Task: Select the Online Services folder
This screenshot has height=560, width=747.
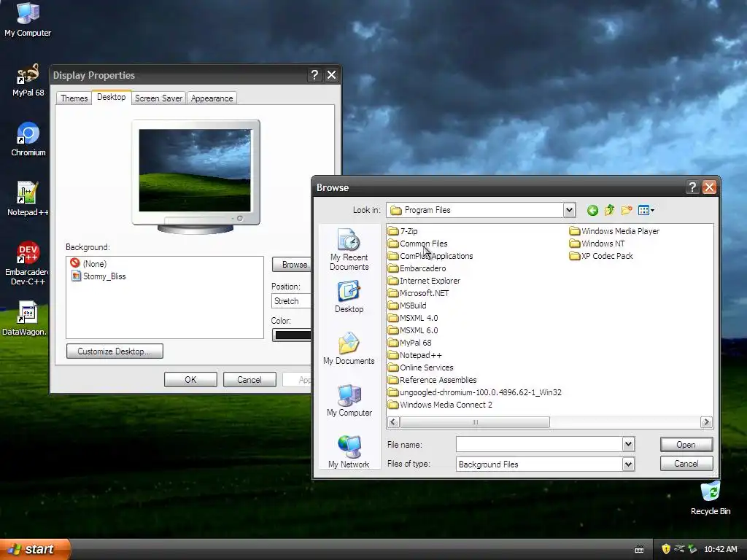Action: [x=421, y=367]
